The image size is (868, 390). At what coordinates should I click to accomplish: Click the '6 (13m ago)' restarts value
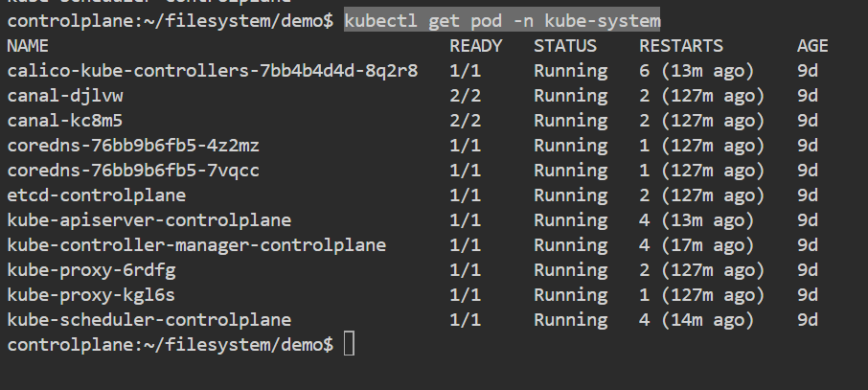(697, 70)
